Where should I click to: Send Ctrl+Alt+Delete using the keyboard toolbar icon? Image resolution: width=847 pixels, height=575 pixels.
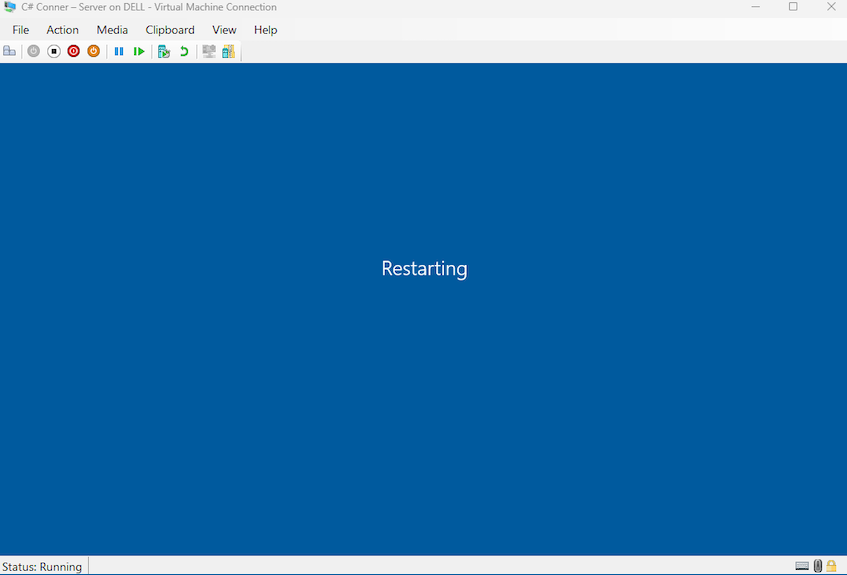click(10, 51)
